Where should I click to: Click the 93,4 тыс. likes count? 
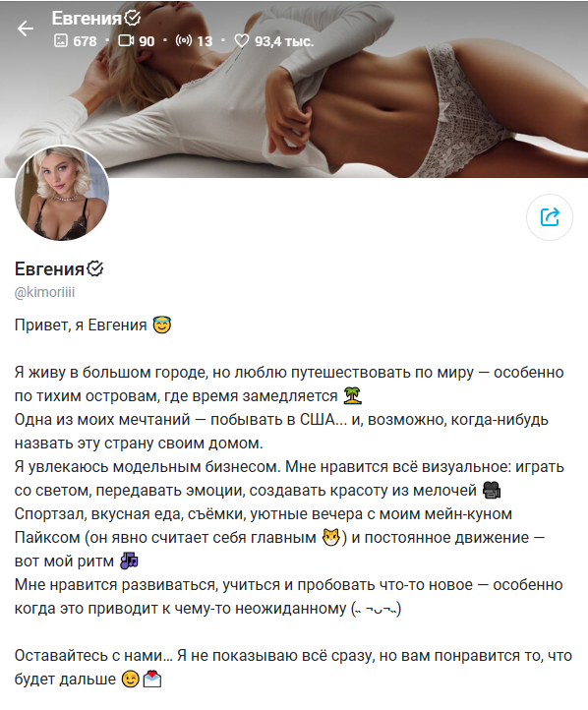284,41
